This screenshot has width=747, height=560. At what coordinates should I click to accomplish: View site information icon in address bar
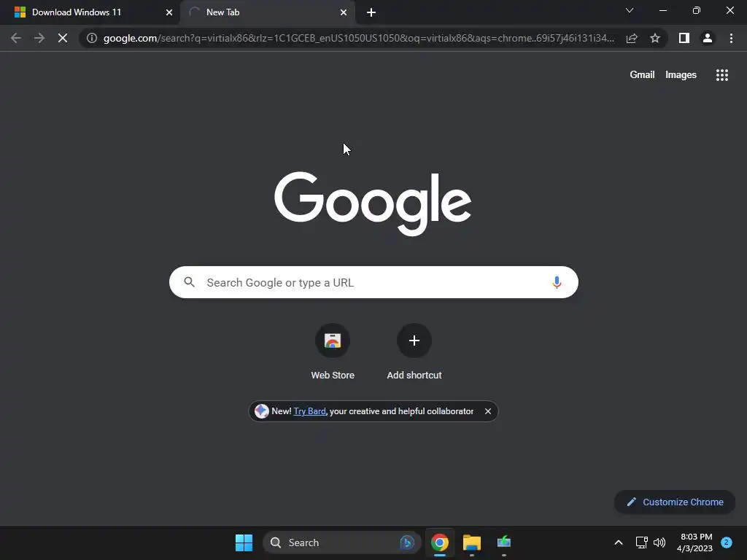point(92,38)
